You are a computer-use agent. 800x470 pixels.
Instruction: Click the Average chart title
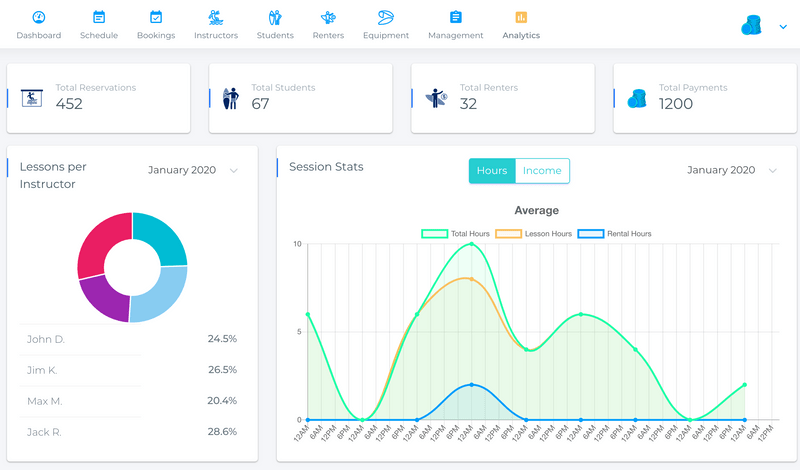click(x=536, y=210)
